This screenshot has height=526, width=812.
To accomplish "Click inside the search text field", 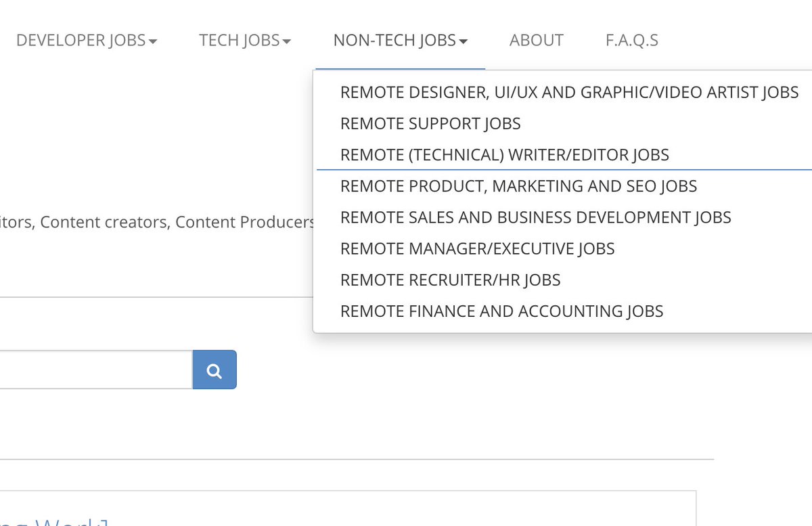I will tap(95, 370).
